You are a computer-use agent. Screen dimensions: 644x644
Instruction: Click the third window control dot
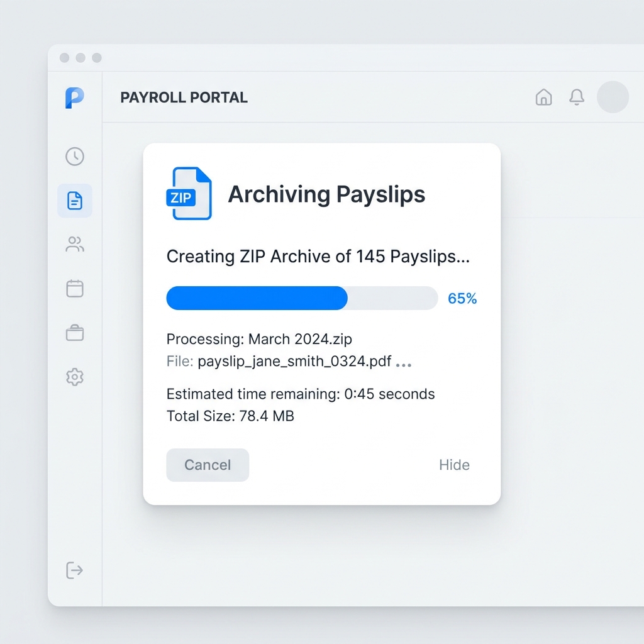(x=97, y=57)
